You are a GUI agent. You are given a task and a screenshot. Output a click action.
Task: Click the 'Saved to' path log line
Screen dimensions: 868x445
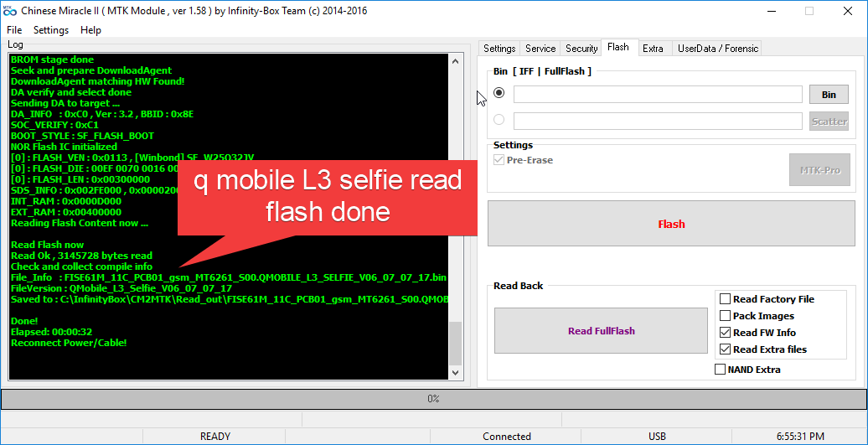(x=229, y=299)
